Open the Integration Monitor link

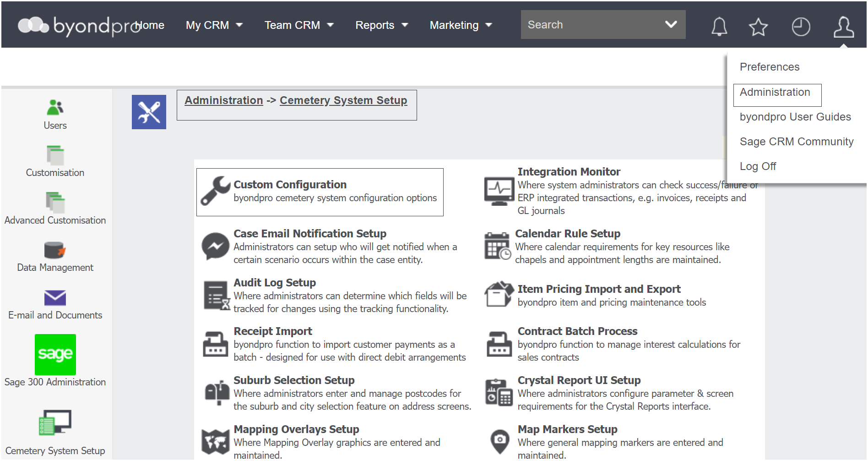coord(569,172)
